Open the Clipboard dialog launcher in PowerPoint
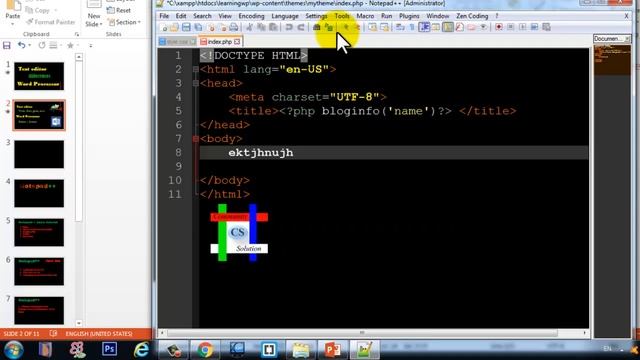The image size is (640, 360). click(77, 34)
